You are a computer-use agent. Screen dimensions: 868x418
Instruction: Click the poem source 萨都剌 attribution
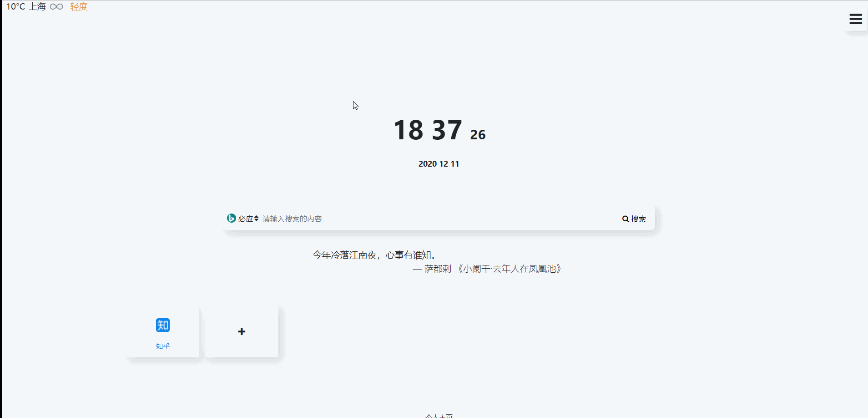487,269
